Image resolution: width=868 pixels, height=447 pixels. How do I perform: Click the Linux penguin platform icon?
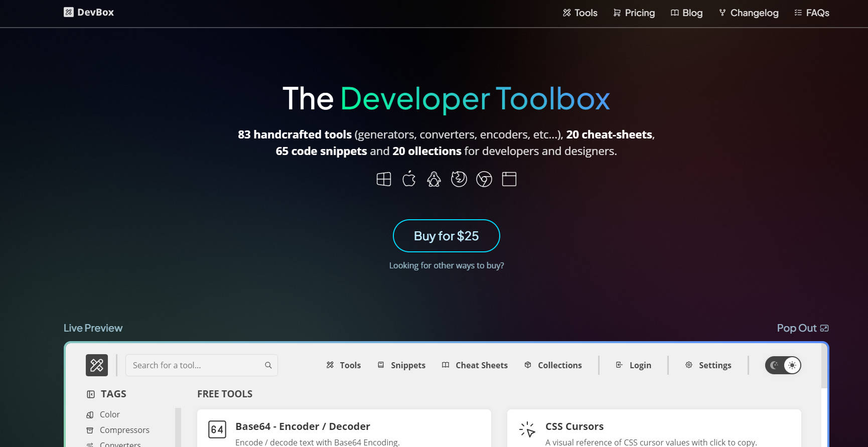pos(434,179)
